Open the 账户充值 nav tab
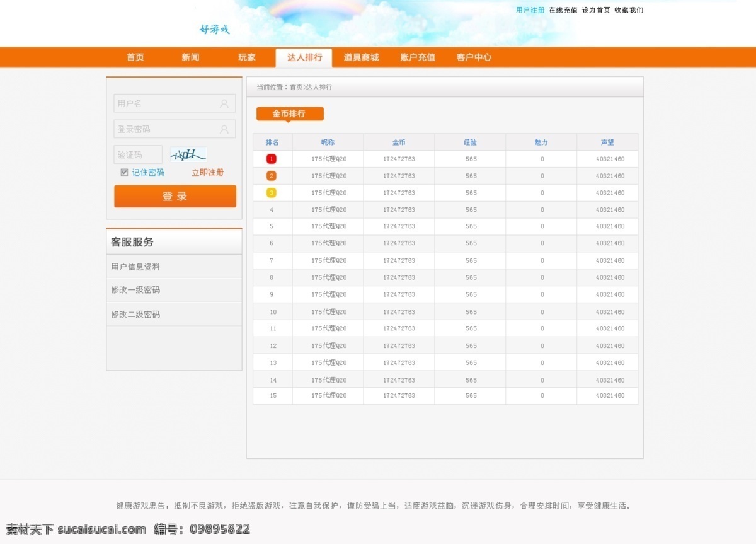This screenshot has height=544, width=756. tap(418, 57)
